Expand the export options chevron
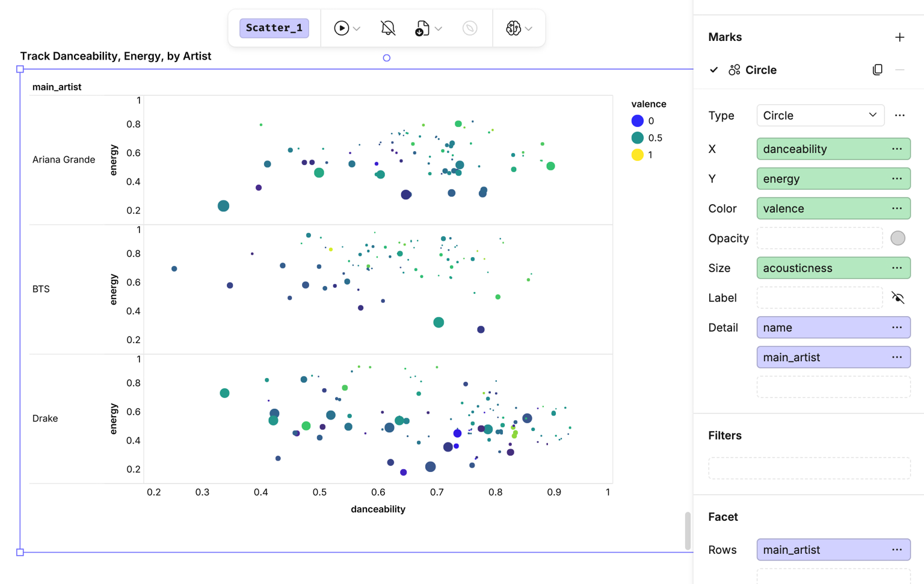924x584 pixels. [439, 29]
